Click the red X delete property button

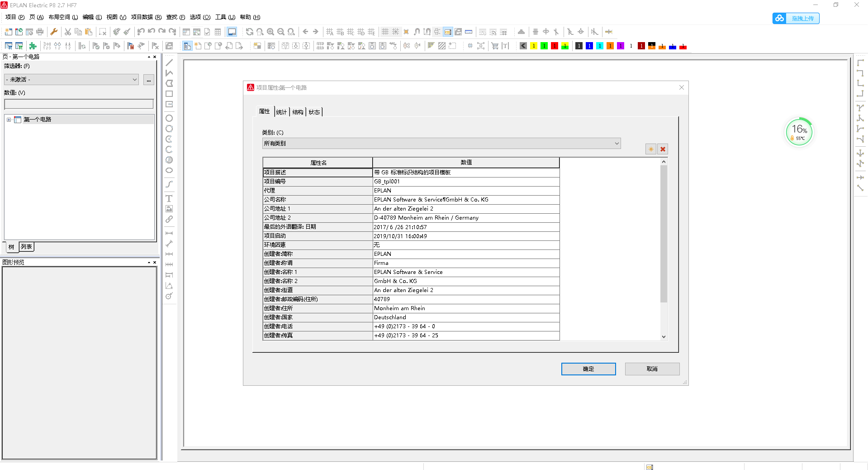point(663,149)
